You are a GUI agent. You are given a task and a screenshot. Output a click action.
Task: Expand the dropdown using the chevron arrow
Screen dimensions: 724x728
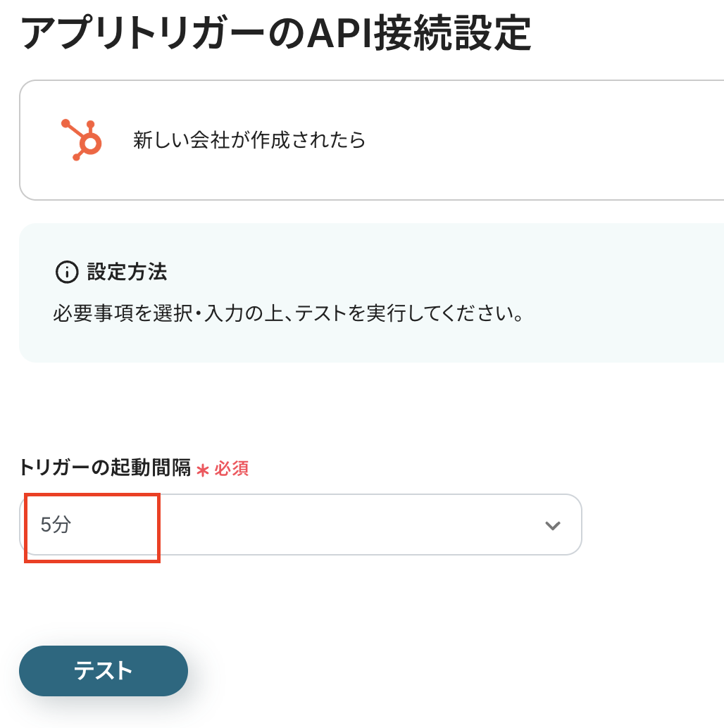553,525
